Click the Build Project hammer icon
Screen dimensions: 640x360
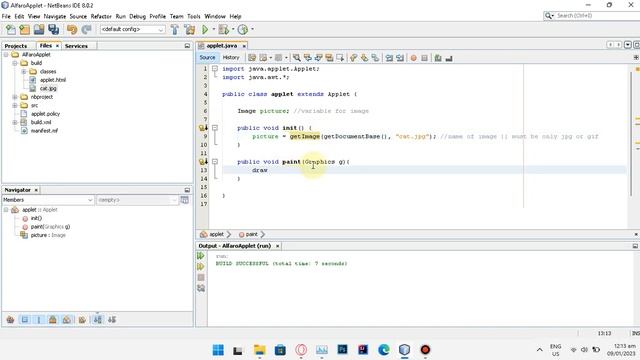(175, 29)
